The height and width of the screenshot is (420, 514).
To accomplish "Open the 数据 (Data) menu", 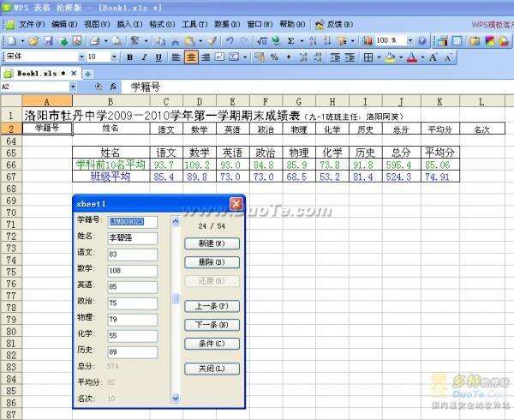I will pos(227,24).
